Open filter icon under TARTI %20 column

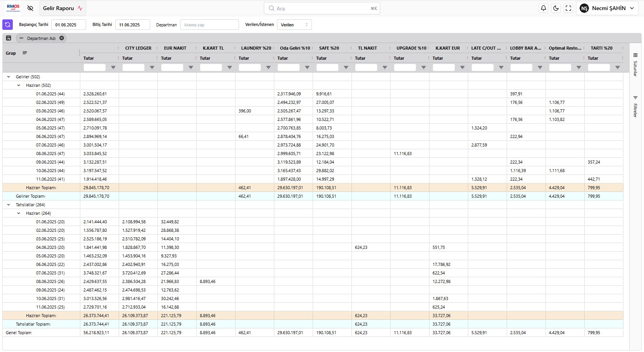point(618,67)
